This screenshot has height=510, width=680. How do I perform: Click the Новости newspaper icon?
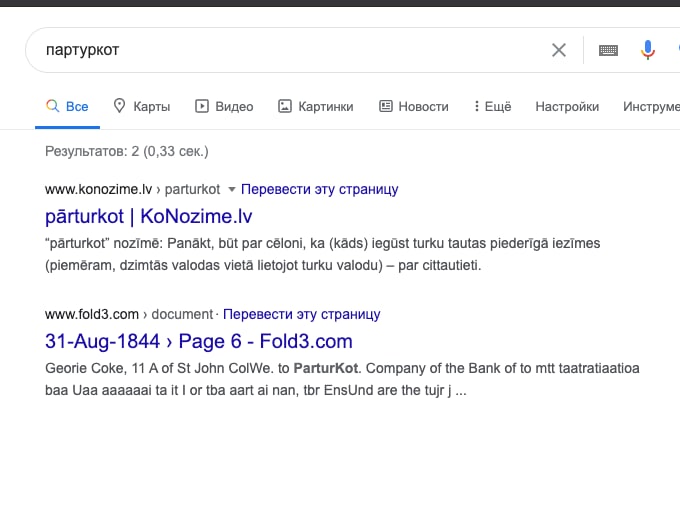[x=386, y=106]
